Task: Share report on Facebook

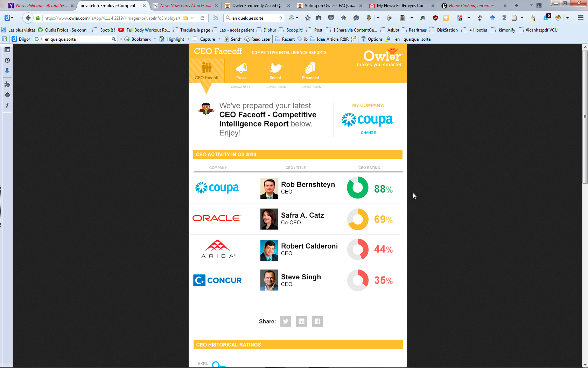Action: coord(317,321)
